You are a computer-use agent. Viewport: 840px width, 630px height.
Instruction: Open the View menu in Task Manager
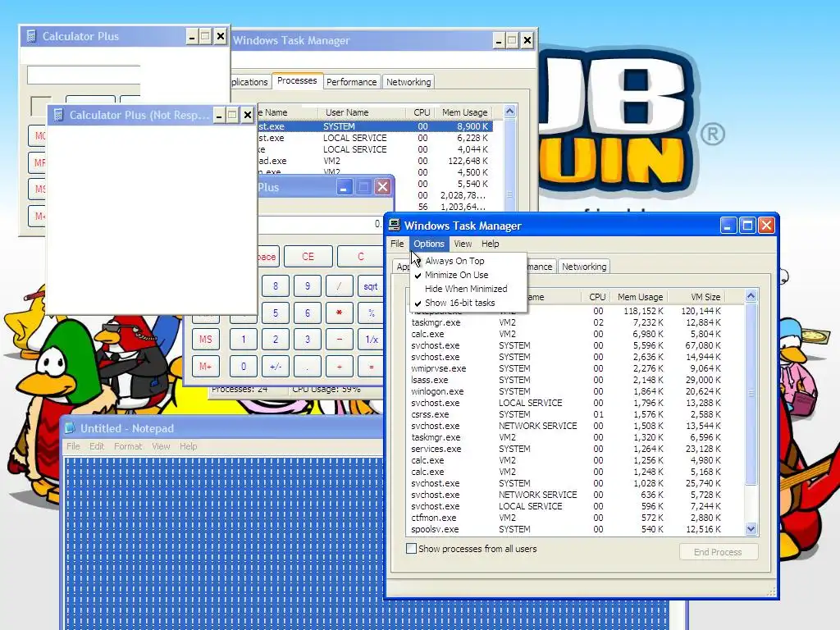(463, 244)
